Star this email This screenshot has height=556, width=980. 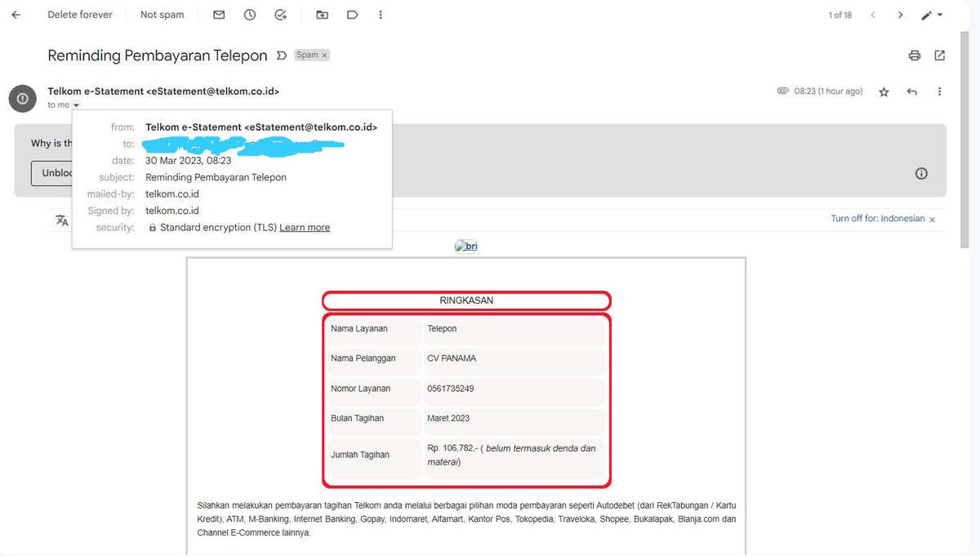click(884, 92)
